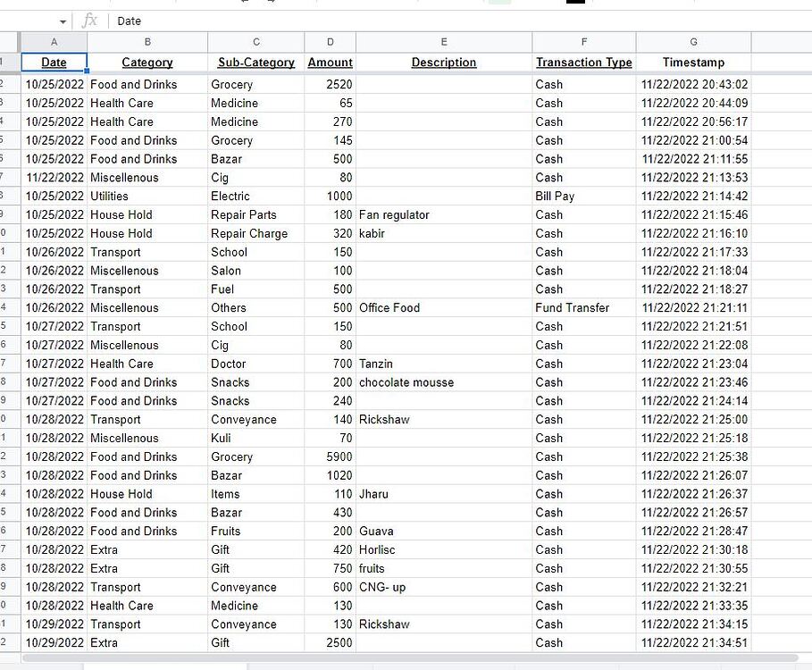The image size is (812, 670).
Task: Select column D header
Action: pyautogui.click(x=330, y=42)
